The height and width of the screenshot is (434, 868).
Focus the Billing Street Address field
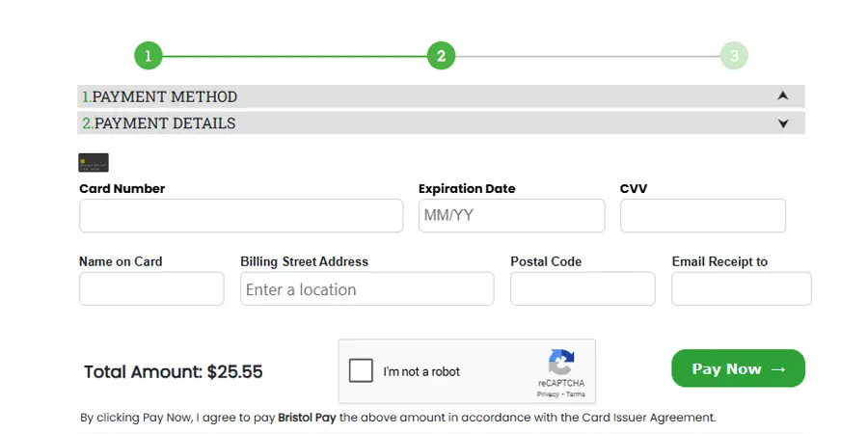tap(367, 288)
